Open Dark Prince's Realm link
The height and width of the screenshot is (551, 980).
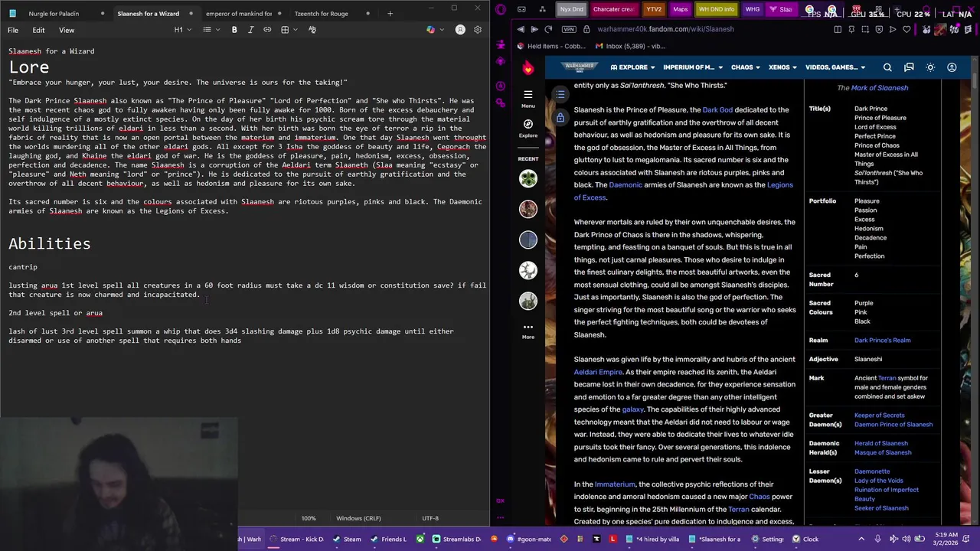882,341
